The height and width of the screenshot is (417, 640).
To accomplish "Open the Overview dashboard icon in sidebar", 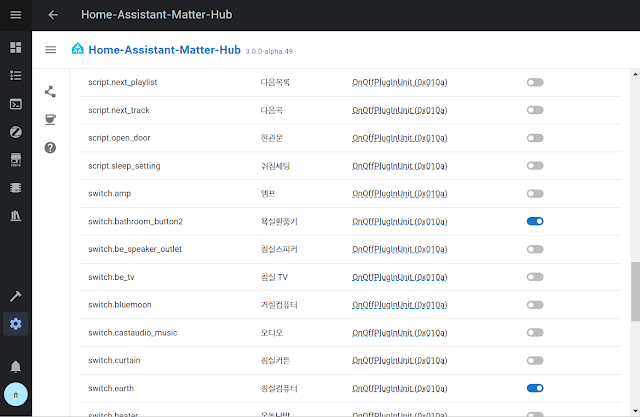I will [x=16, y=47].
